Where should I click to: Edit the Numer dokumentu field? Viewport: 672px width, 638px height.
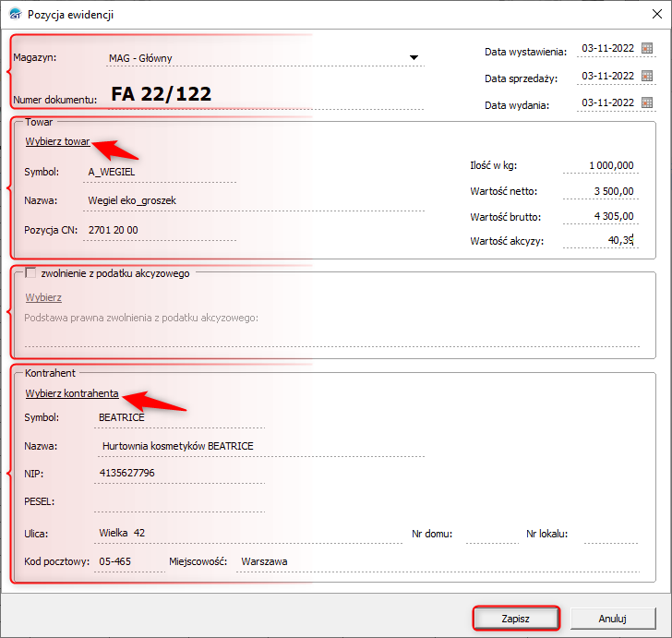click(x=265, y=94)
